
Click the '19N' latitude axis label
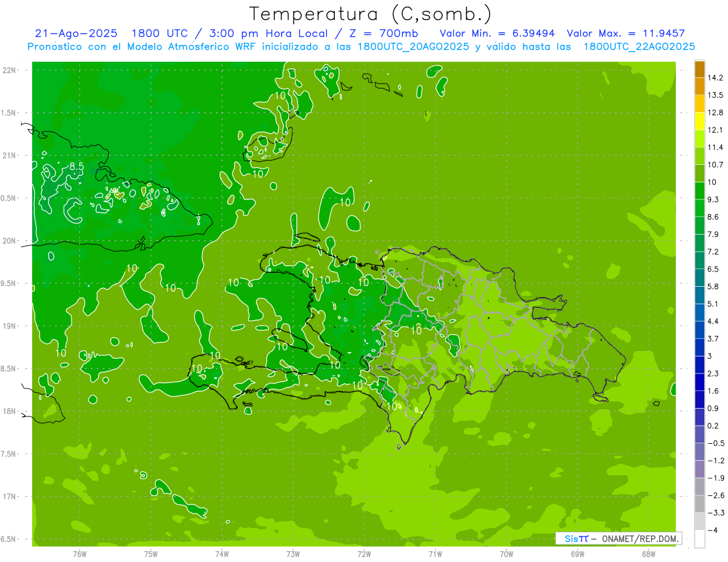coord(9,326)
